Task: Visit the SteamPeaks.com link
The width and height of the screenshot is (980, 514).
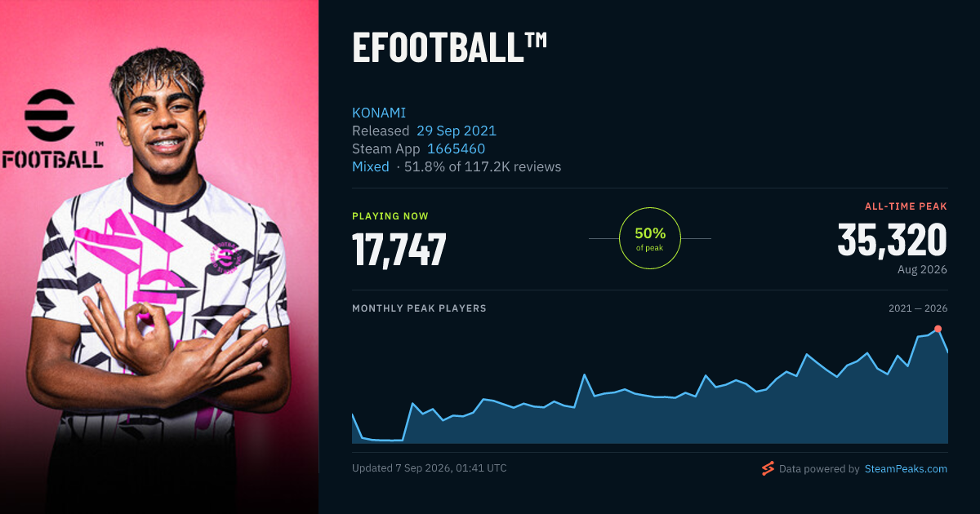Action: point(906,469)
